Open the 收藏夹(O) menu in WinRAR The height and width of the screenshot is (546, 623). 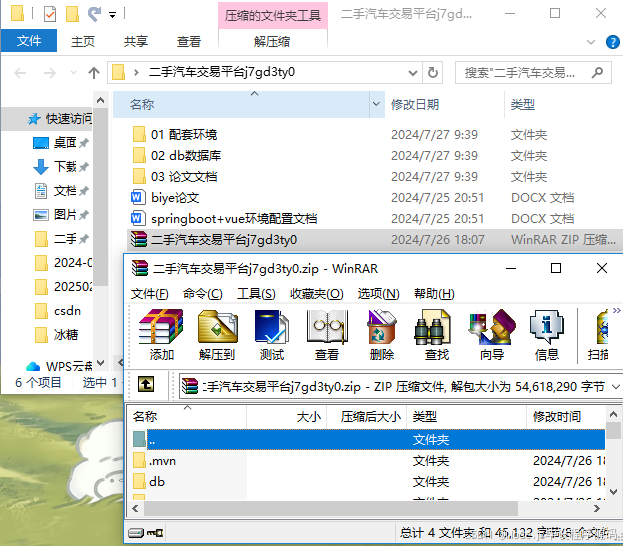click(x=317, y=294)
